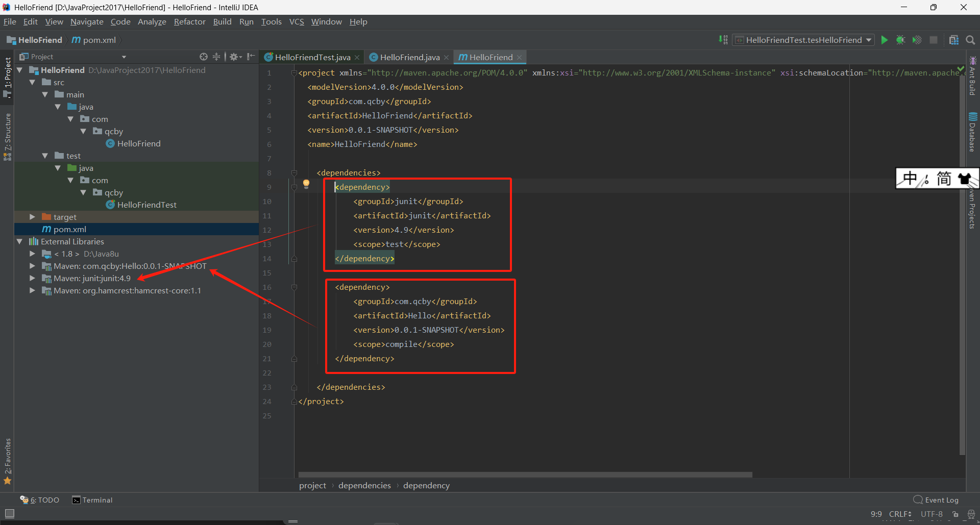Click the inspector hector icon in status bar
Viewport: 980px width, 525px height.
(971, 514)
